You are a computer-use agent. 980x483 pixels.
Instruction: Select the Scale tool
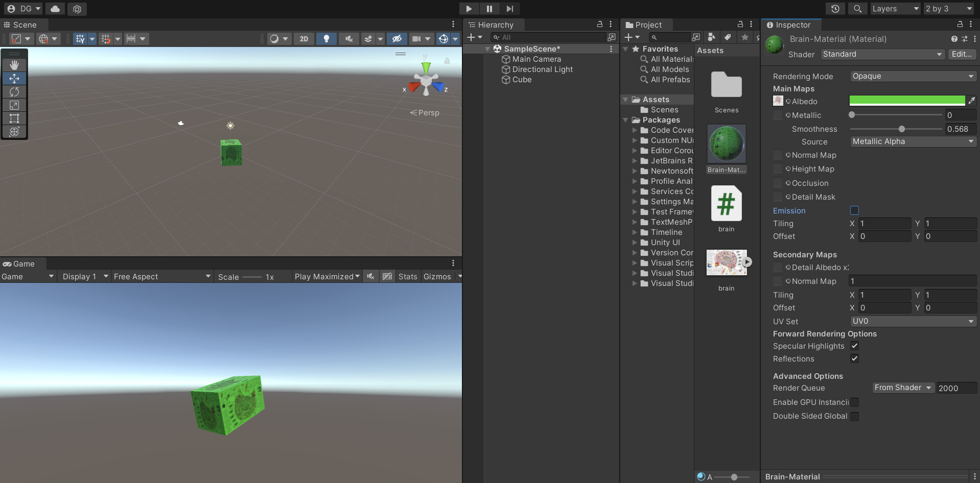click(14, 105)
